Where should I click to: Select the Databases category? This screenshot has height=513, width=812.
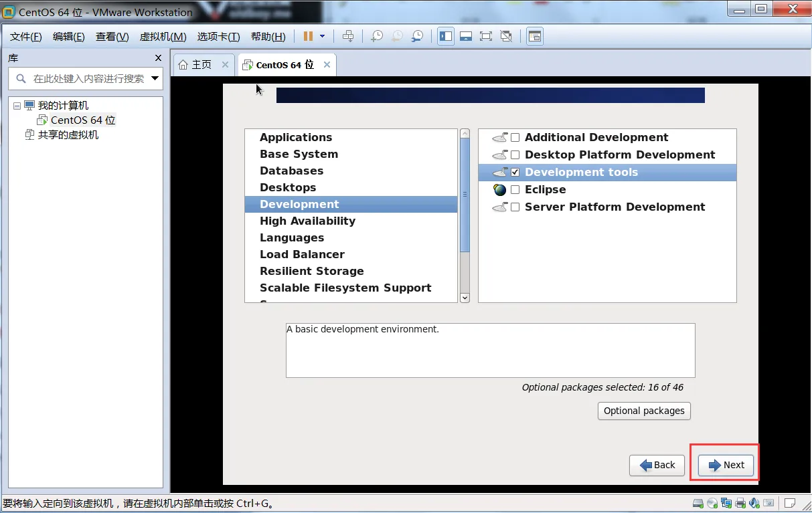tap(351, 171)
